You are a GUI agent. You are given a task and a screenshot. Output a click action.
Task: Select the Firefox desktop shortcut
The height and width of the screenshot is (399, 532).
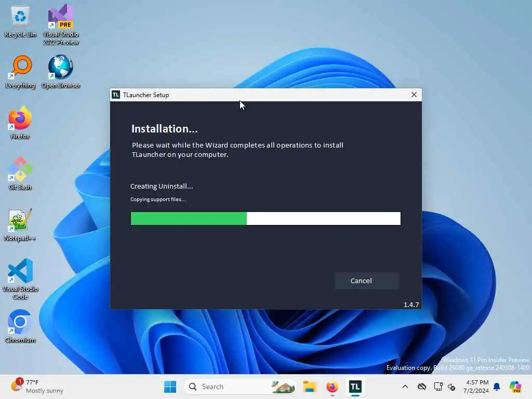[20, 123]
